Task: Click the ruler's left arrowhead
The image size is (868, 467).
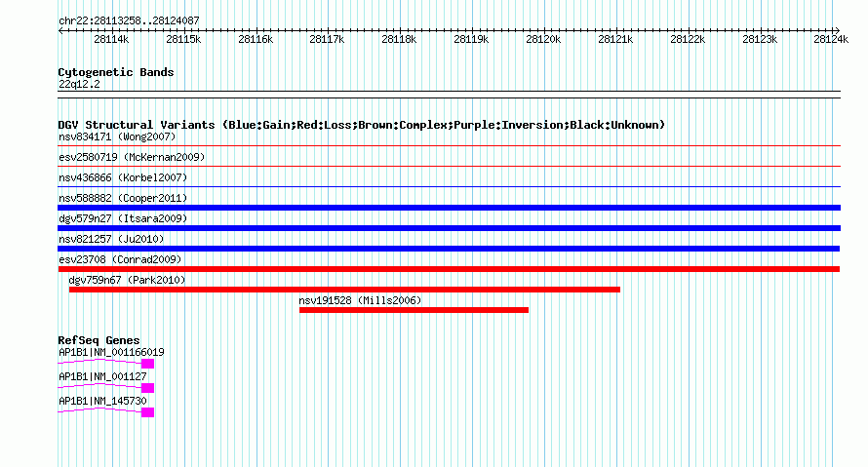Action: pyautogui.click(x=60, y=30)
